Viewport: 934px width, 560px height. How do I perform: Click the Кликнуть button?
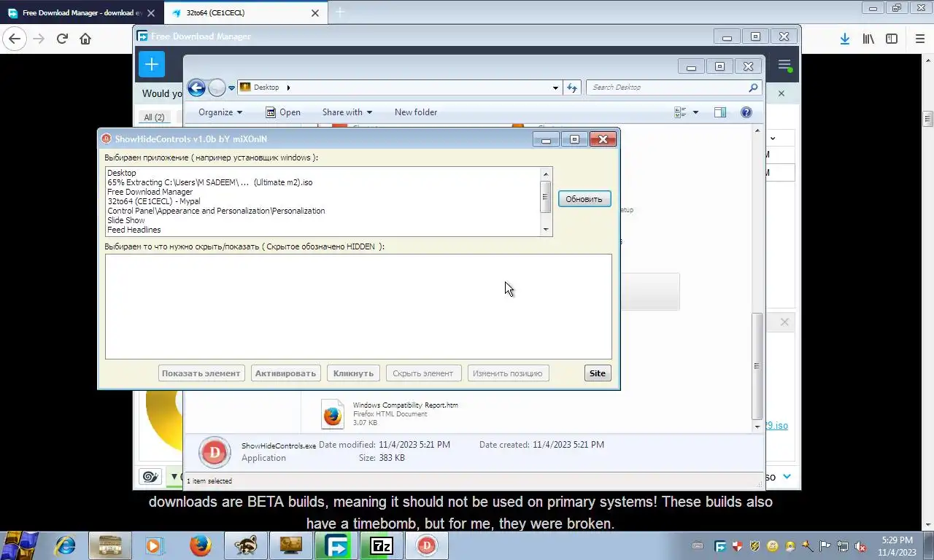[x=353, y=373]
